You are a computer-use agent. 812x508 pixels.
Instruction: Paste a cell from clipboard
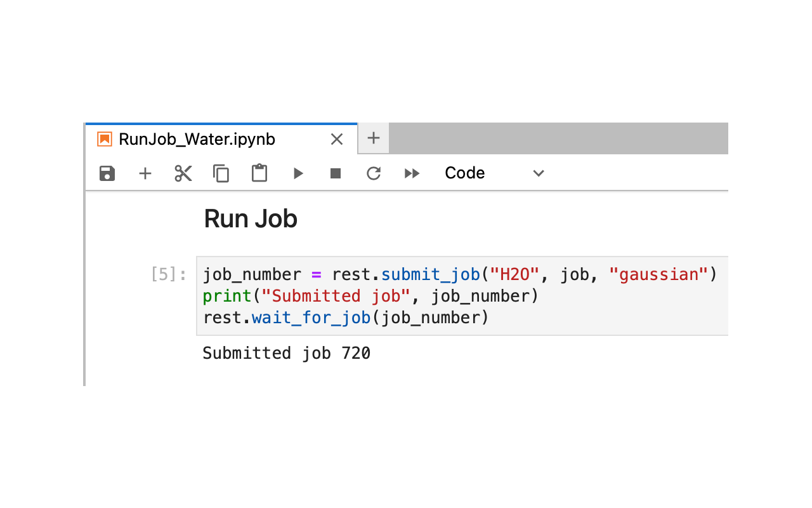pyautogui.click(x=259, y=173)
